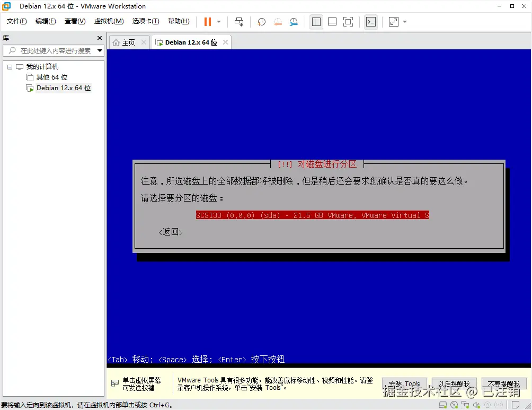The width and height of the screenshot is (532, 410).
Task: Take a snapshot of the virtual machine
Action: [261, 22]
